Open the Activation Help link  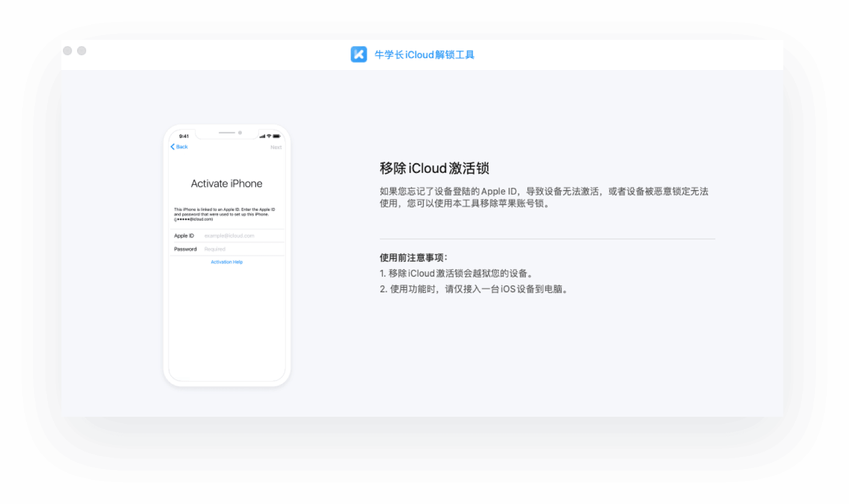click(x=227, y=262)
